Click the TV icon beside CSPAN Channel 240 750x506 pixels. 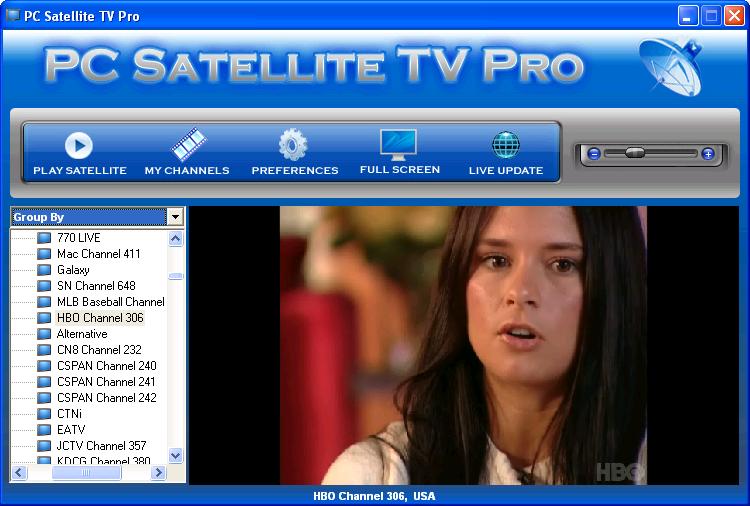pos(44,366)
